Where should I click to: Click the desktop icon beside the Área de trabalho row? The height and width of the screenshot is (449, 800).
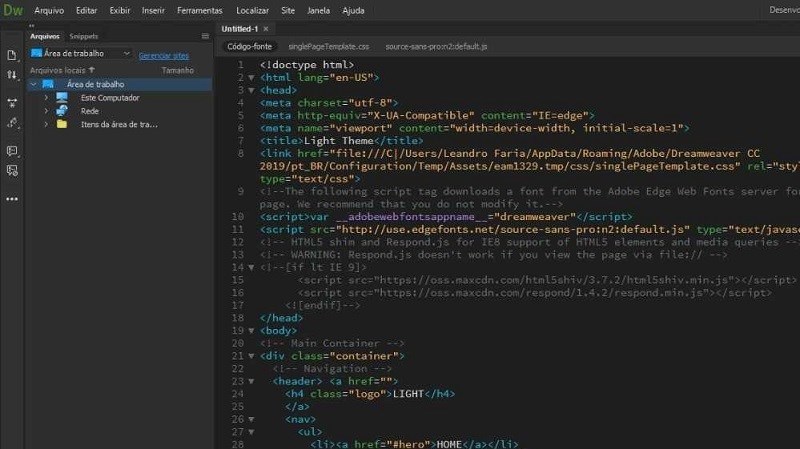(48, 84)
